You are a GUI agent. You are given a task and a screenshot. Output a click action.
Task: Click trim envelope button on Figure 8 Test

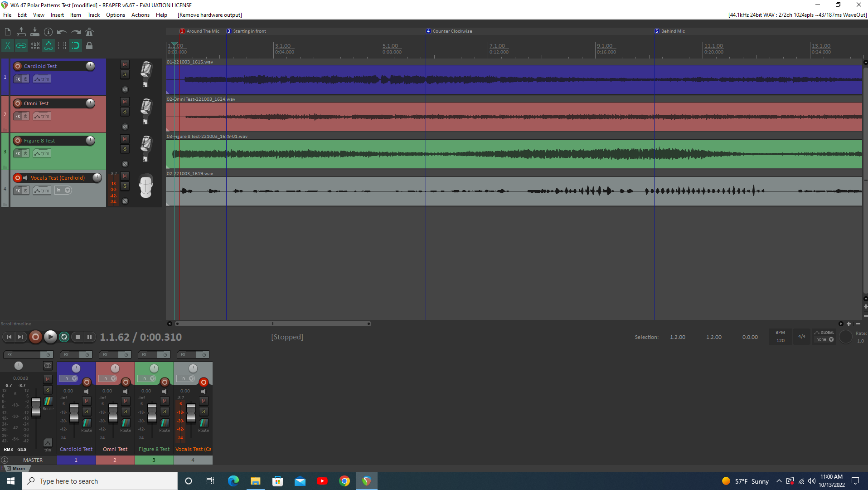tap(42, 153)
